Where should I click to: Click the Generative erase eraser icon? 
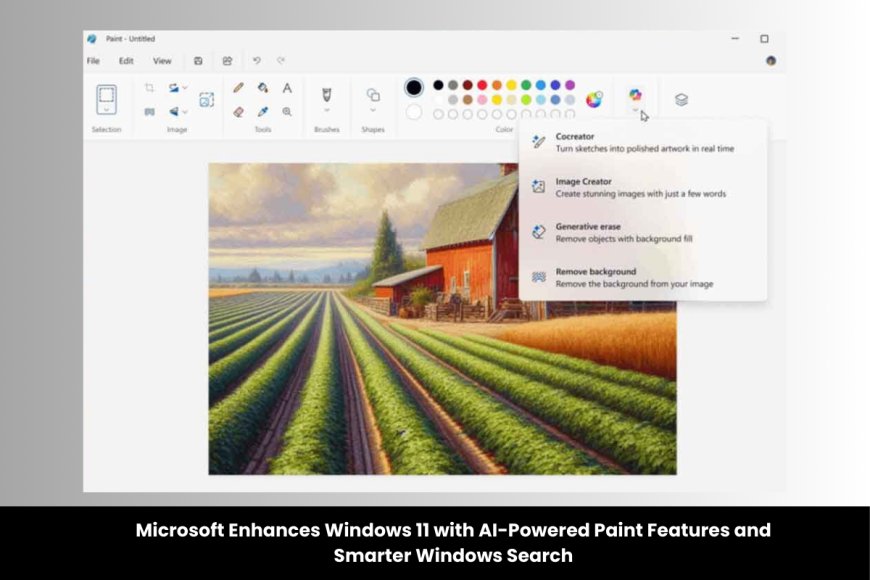click(538, 231)
